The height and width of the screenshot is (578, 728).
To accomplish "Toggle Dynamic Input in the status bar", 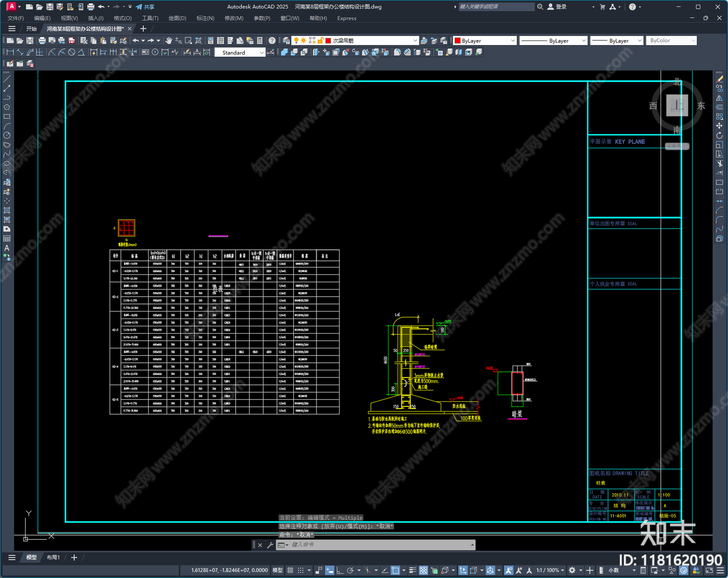I will (x=329, y=570).
